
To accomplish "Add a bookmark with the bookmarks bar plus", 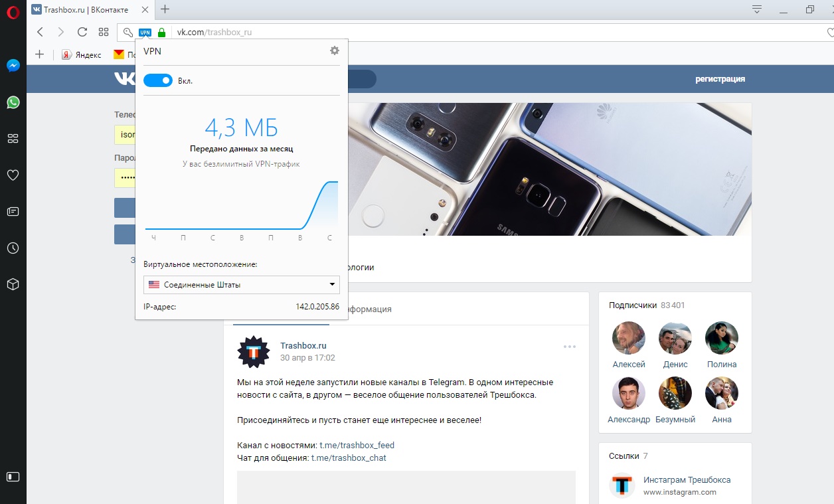I will pos(39,54).
